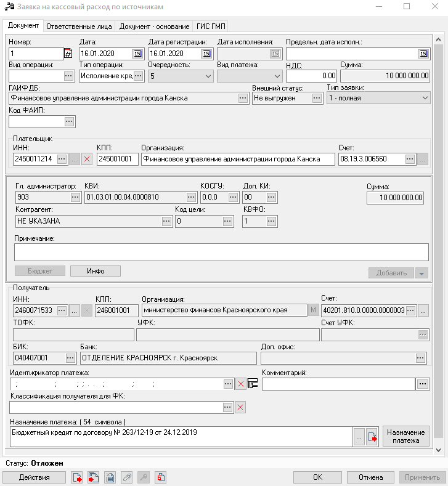Click document-arrow icon beside Назначение платежа text

pyautogui.click(x=372, y=437)
